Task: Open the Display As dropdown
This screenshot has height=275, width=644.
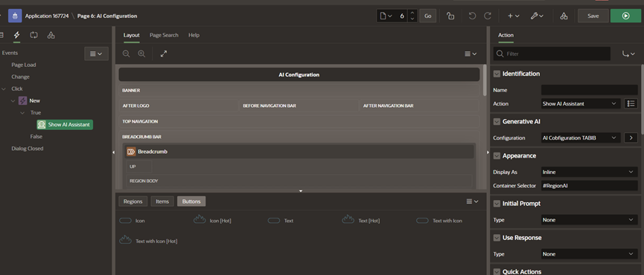Action: click(x=590, y=172)
